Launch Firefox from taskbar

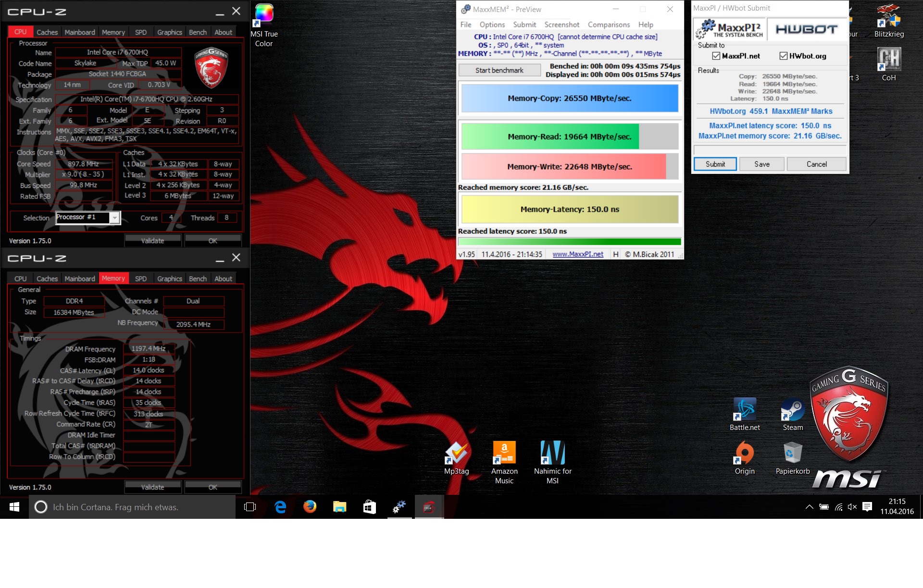tap(310, 507)
